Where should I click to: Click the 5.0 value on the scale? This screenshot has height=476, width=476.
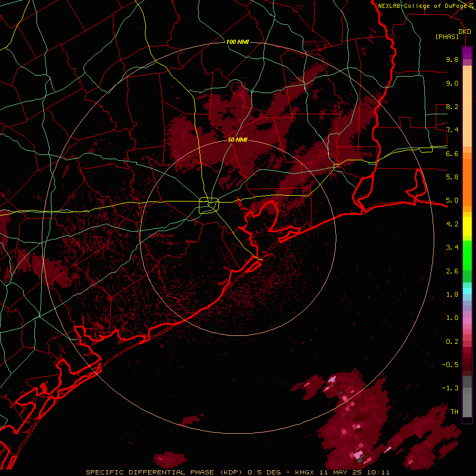pos(452,200)
